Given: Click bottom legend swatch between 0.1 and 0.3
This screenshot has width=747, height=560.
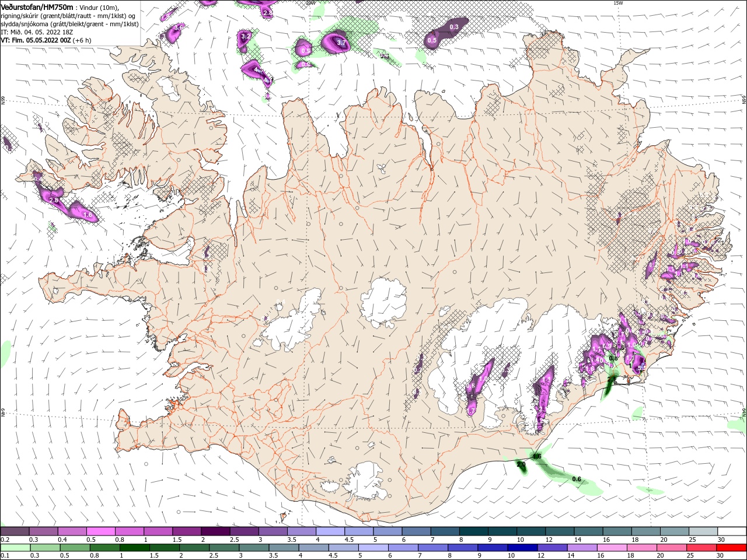Looking at the screenshot, I should tap(15, 548).
